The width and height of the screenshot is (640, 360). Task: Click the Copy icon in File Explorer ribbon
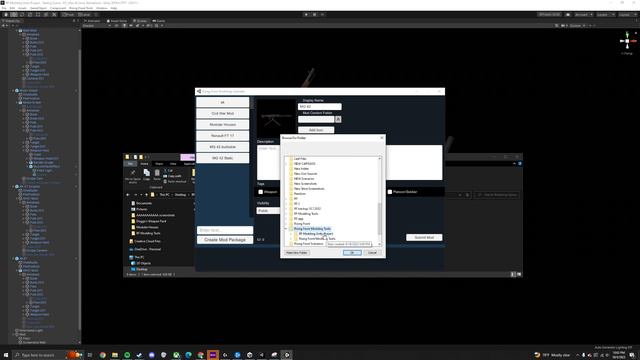pos(147,174)
